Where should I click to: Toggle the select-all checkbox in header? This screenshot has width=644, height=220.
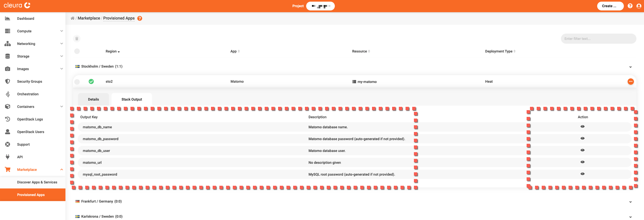click(x=77, y=51)
